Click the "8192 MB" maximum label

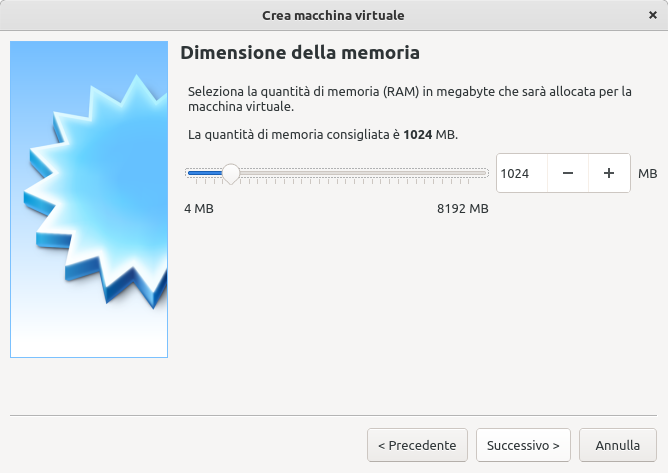462,209
